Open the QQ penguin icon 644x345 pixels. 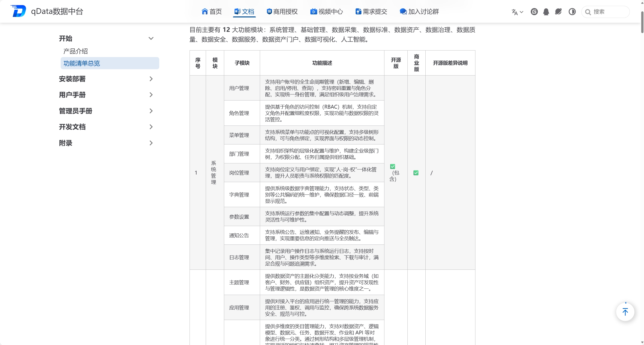point(546,12)
